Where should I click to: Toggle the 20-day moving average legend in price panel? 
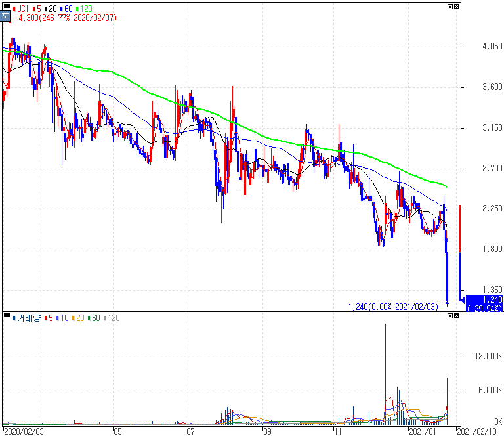[x=51, y=9]
